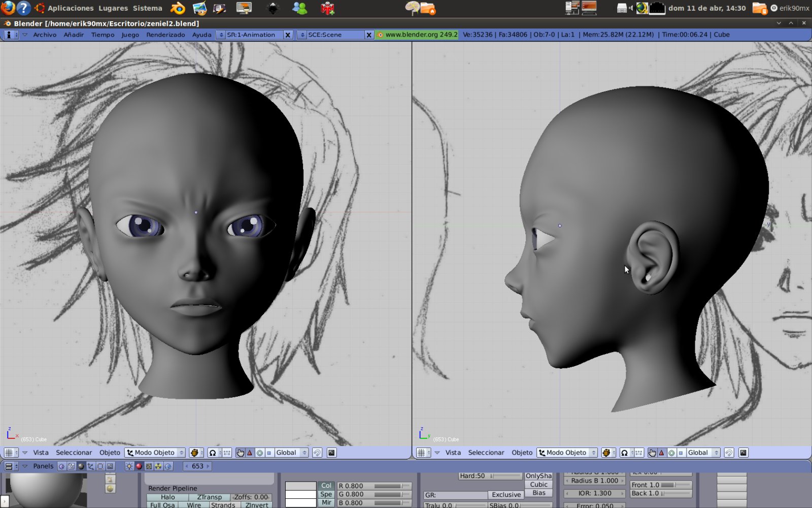812x508 pixels.
Task: Enable the ZTransp render option
Action: point(209,497)
